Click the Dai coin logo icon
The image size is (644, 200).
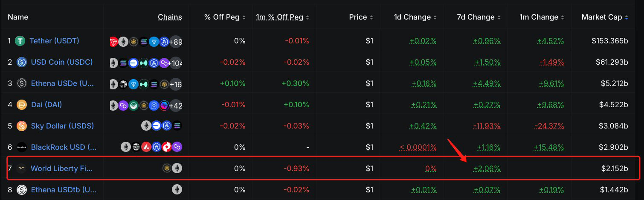point(22,105)
